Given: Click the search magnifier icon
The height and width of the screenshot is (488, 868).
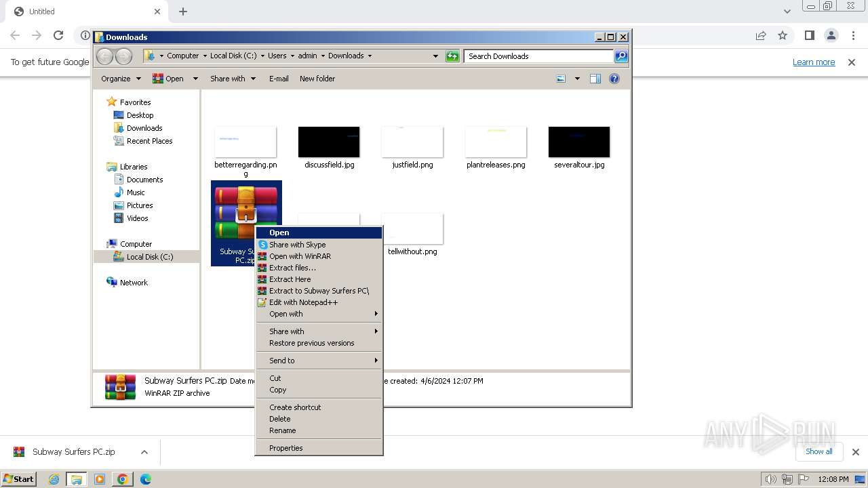Looking at the screenshot, I should click(621, 56).
